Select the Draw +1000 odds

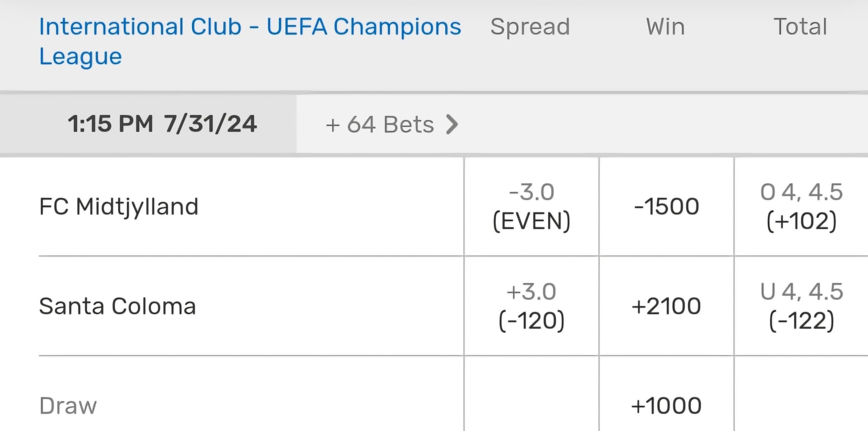coord(666,406)
